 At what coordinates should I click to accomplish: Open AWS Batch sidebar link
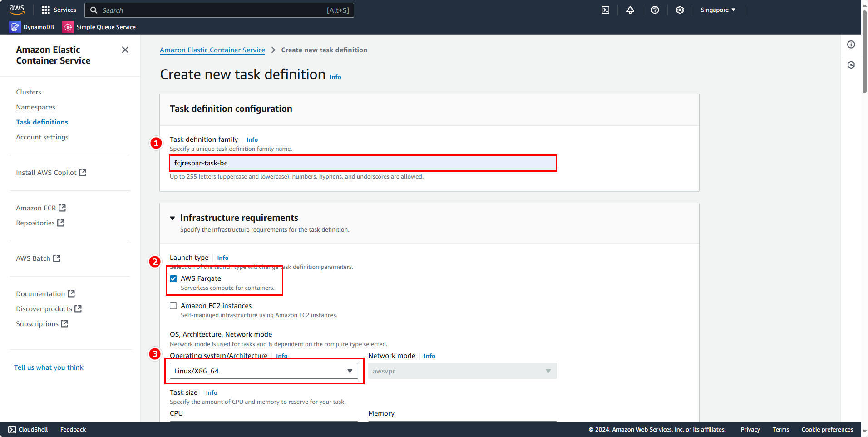click(x=33, y=258)
